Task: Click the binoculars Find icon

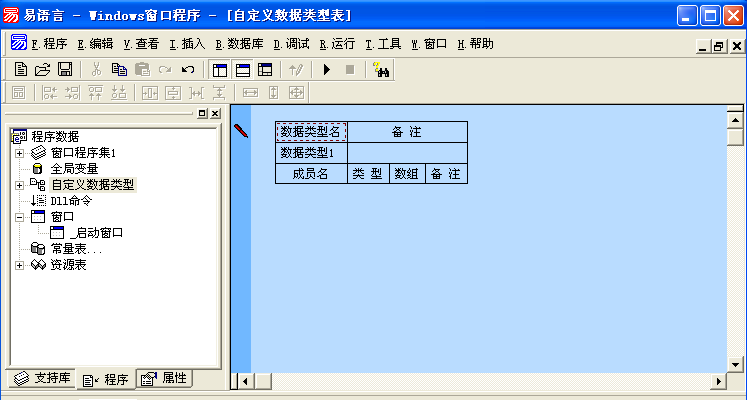Action: click(380, 69)
